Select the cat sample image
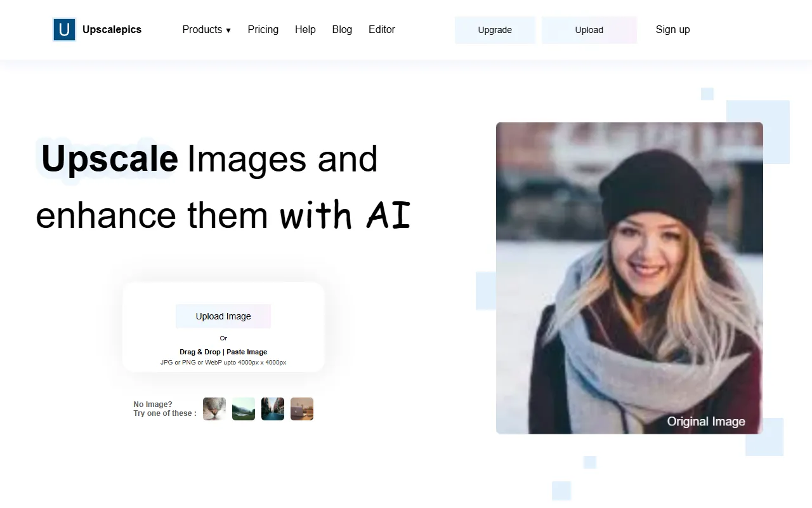Screen dimensions: 812x508 214,408
